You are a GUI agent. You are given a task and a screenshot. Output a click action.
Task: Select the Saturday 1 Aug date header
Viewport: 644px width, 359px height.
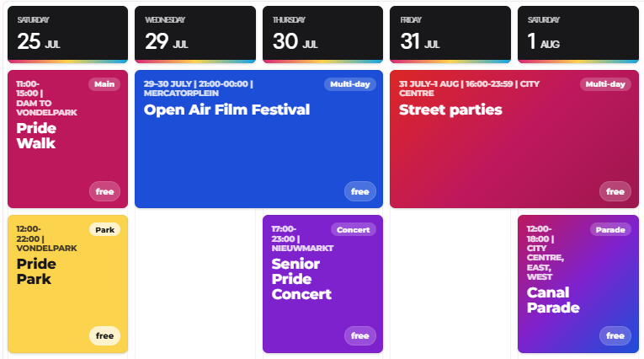[x=577, y=35]
